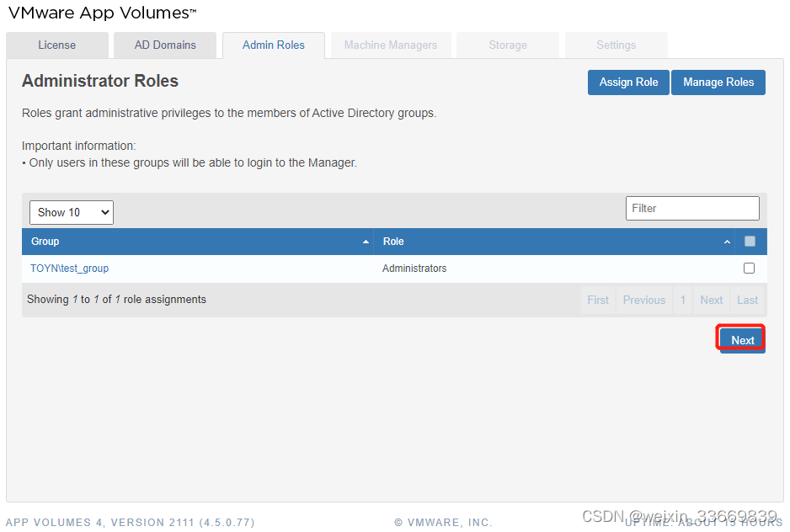Screen dimensions: 790x532
Task: Click the Previous pagination button
Action: coord(644,301)
